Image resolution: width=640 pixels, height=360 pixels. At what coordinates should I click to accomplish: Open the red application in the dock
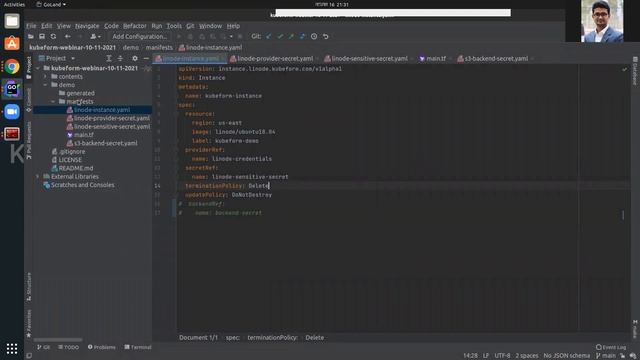(x=12, y=133)
